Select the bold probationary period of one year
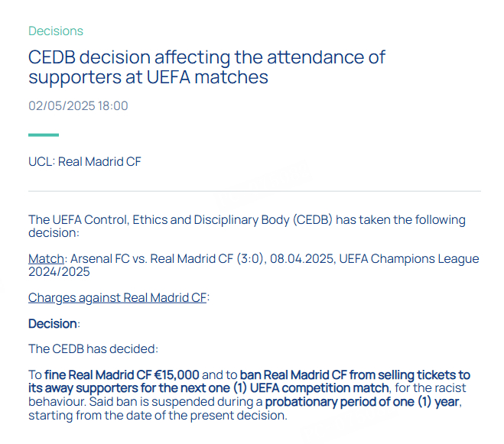Viewport: 504px width, 444px height. [x=363, y=402]
